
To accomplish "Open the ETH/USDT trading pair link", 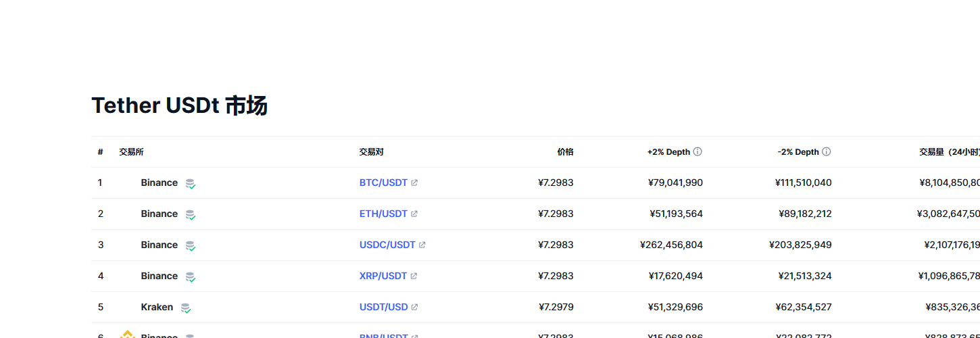I will click(x=383, y=214).
